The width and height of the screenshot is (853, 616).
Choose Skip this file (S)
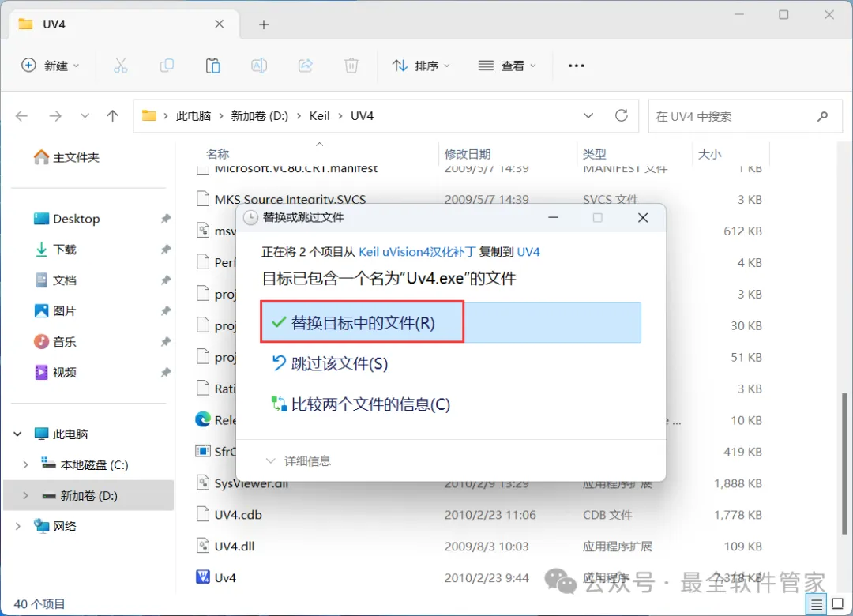pos(330,363)
